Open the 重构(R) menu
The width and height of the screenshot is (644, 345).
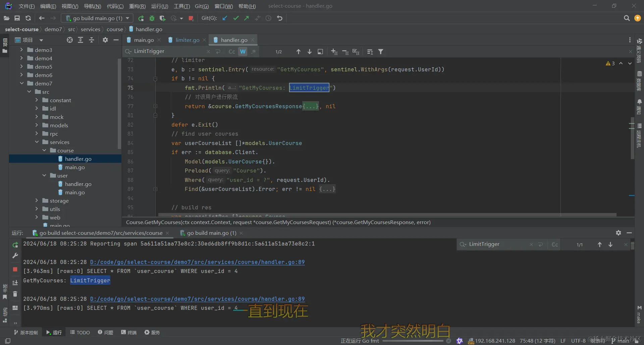(138, 6)
